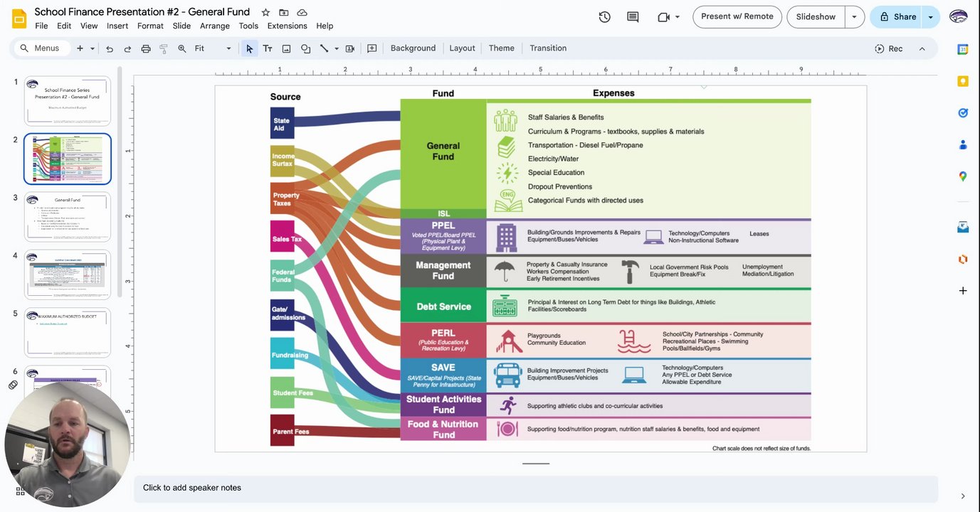Click the Layout button
980x512 pixels.
coord(462,48)
